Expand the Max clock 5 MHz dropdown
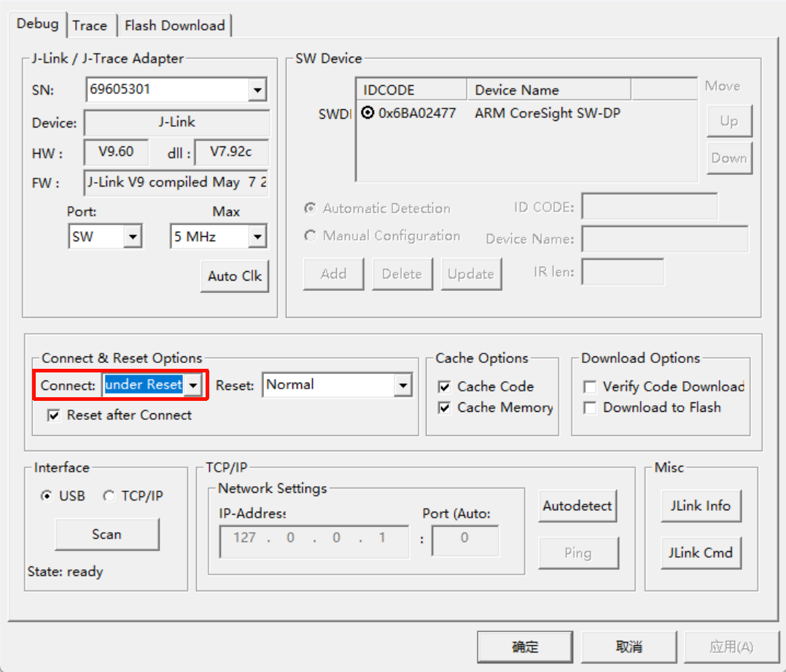Viewport: 786px width, 672px height. click(257, 237)
